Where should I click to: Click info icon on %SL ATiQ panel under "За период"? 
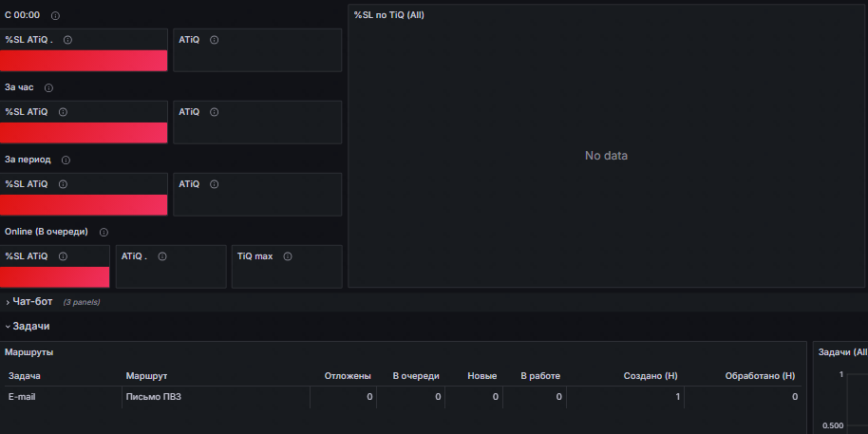click(x=63, y=184)
